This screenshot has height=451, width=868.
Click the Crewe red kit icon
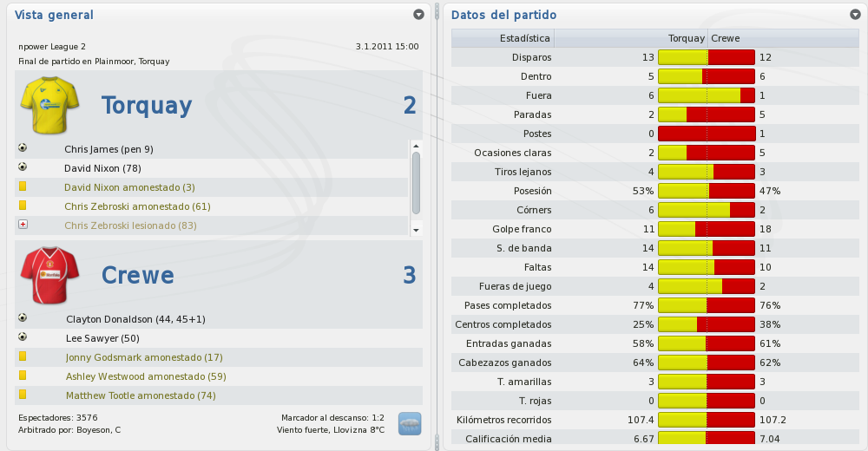point(49,275)
